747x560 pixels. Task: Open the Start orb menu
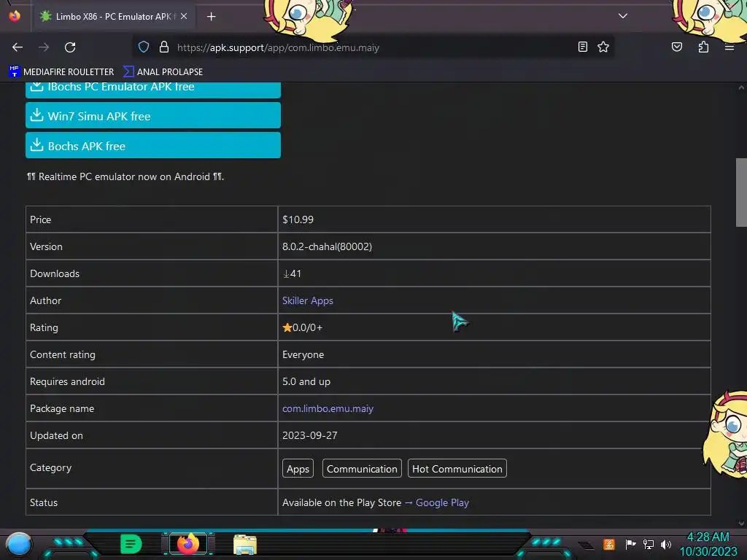tap(19, 544)
